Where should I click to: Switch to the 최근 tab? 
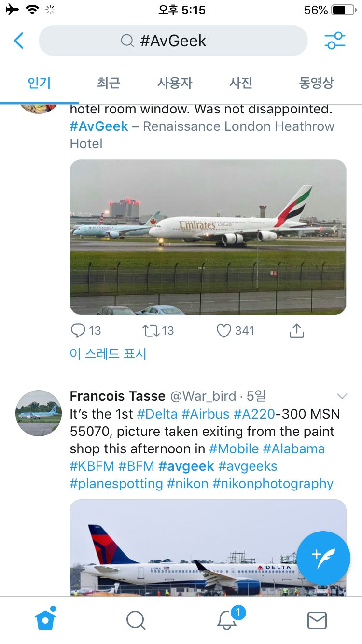pyautogui.click(x=108, y=83)
